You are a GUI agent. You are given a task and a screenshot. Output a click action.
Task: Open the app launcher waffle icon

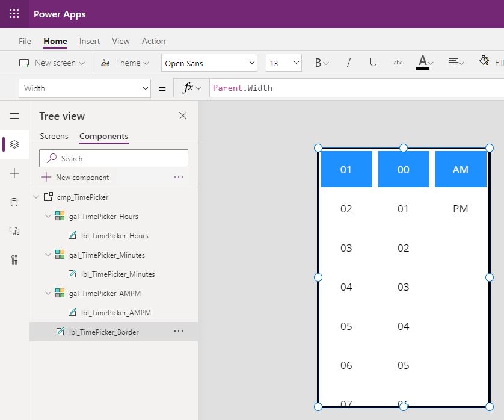14,14
